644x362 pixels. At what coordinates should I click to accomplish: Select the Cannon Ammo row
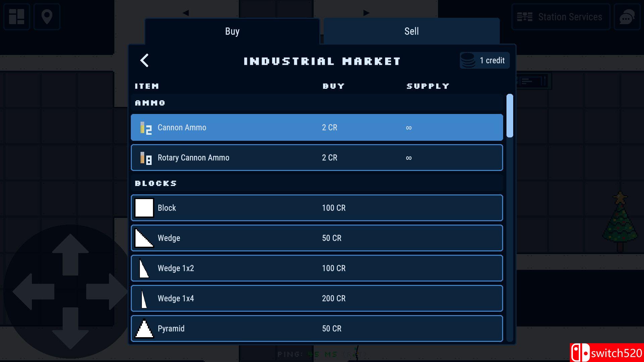[317, 127]
